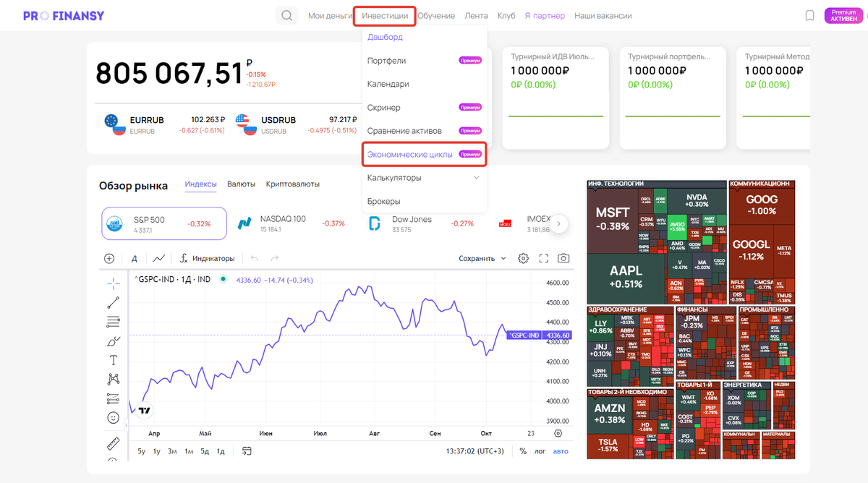Go to home via PRO FINANSY logo
Image resolution: width=868 pixels, height=483 pixels.
coord(64,16)
